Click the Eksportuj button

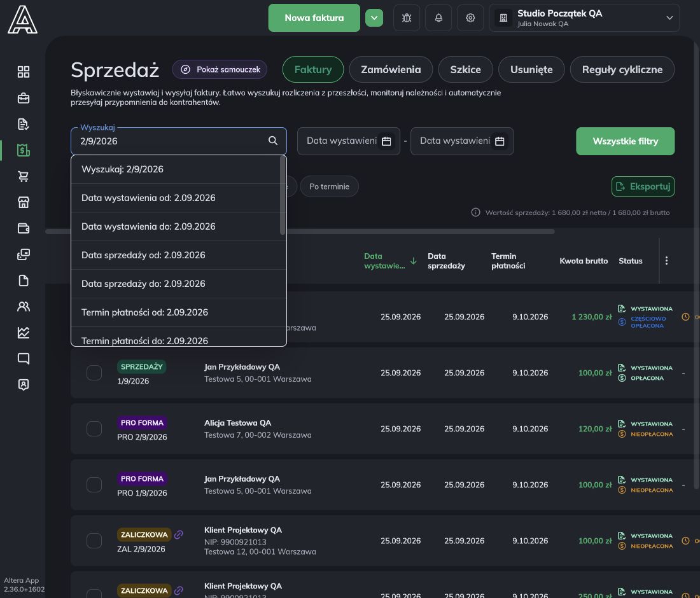coord(643,186)
